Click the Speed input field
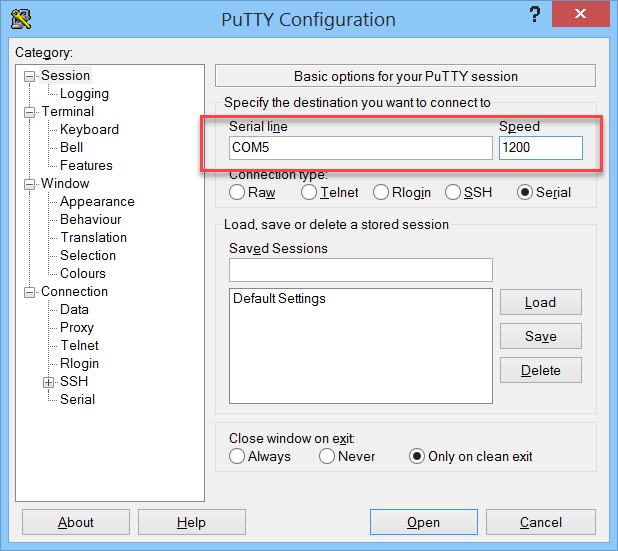Image resolution: width=618 pixels, height=551 pixels. point(540,148)
